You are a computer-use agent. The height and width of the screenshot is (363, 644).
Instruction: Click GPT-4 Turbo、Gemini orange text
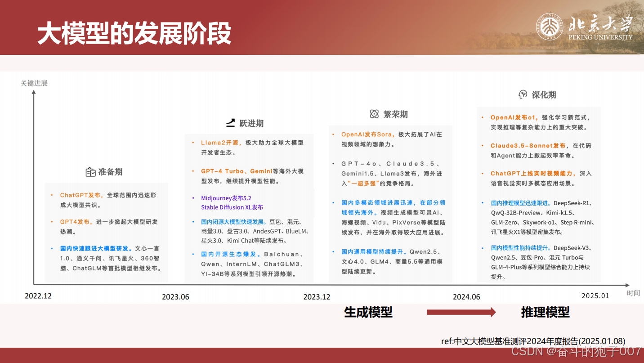point(237,171)
